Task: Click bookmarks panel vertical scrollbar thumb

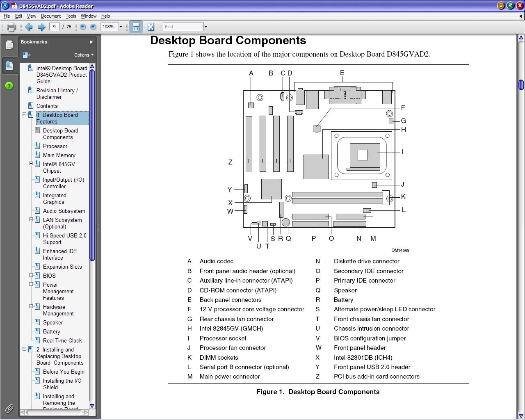Action: pos(92,165)
